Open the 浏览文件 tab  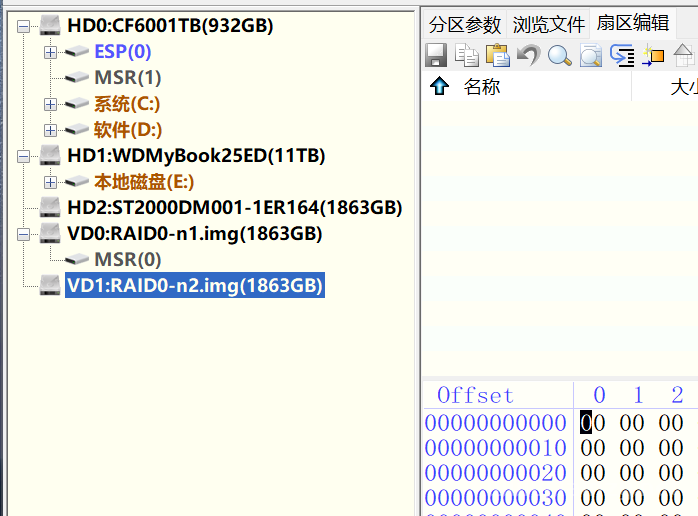[x=548, y=24]
